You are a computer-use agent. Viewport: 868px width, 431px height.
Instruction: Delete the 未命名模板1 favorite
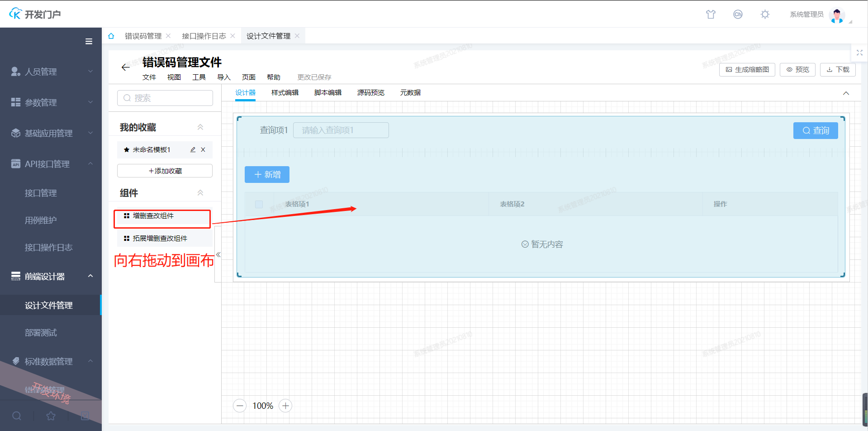coord(203,150)
